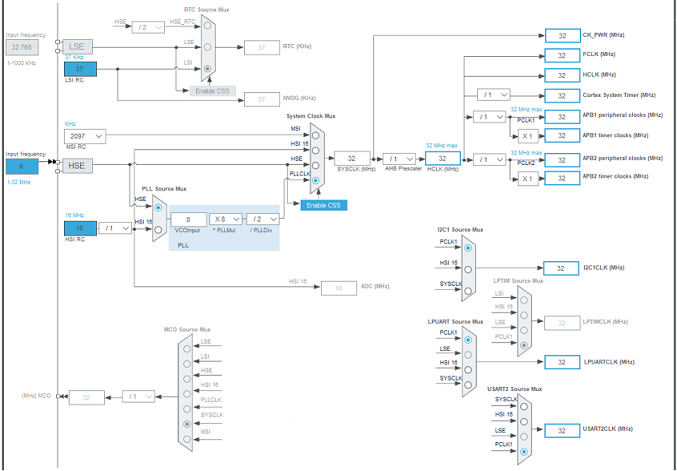677x471 pixels.
Task: Open the MSI RC 2097 frequency dropdown
Action: point(85,136)
